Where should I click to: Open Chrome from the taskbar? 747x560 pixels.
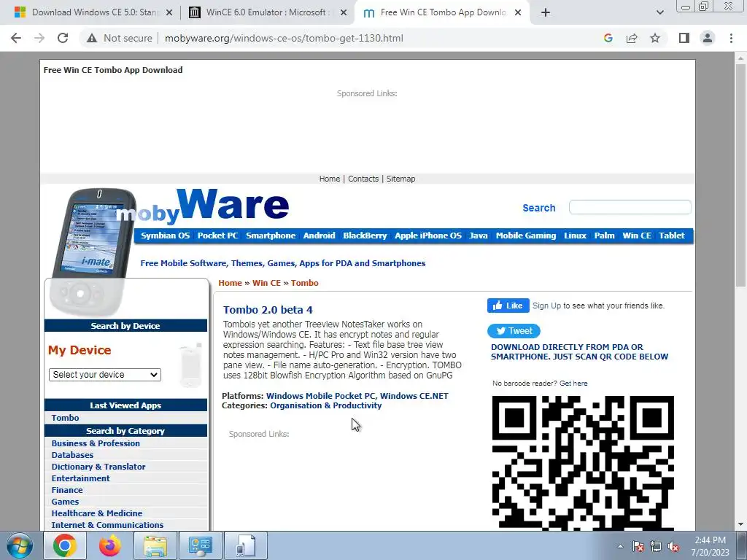tap(65, 545)
